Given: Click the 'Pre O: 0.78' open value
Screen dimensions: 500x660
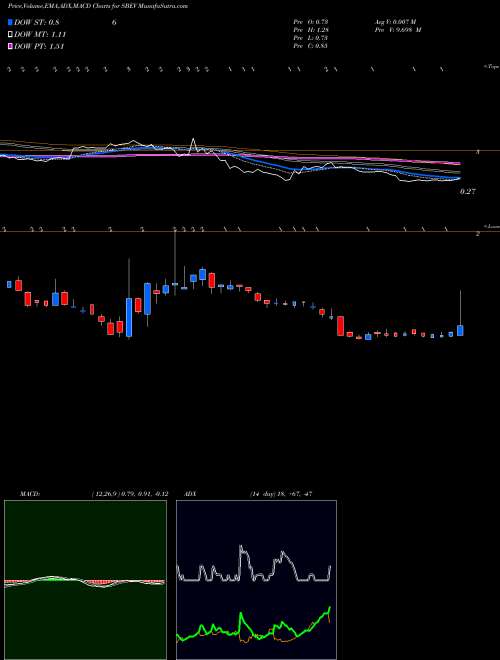Looking at the screenshot, I should [311, 21].
